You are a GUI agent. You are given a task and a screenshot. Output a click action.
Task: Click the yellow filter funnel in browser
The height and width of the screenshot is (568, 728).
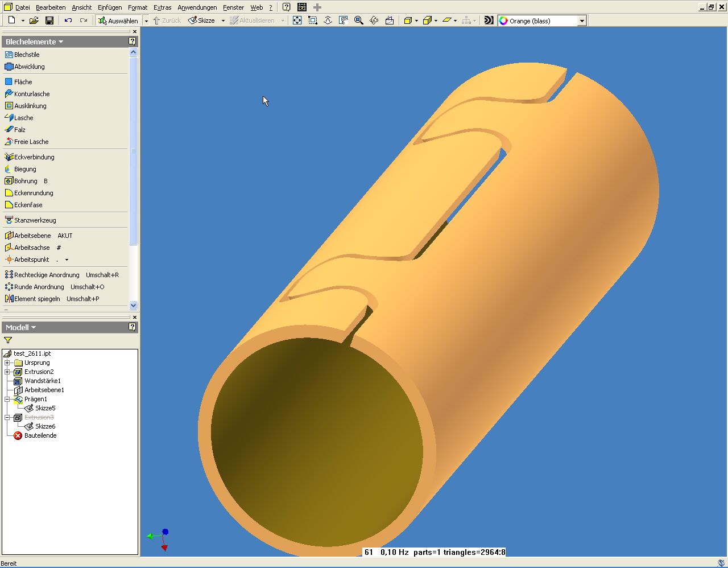8,340
